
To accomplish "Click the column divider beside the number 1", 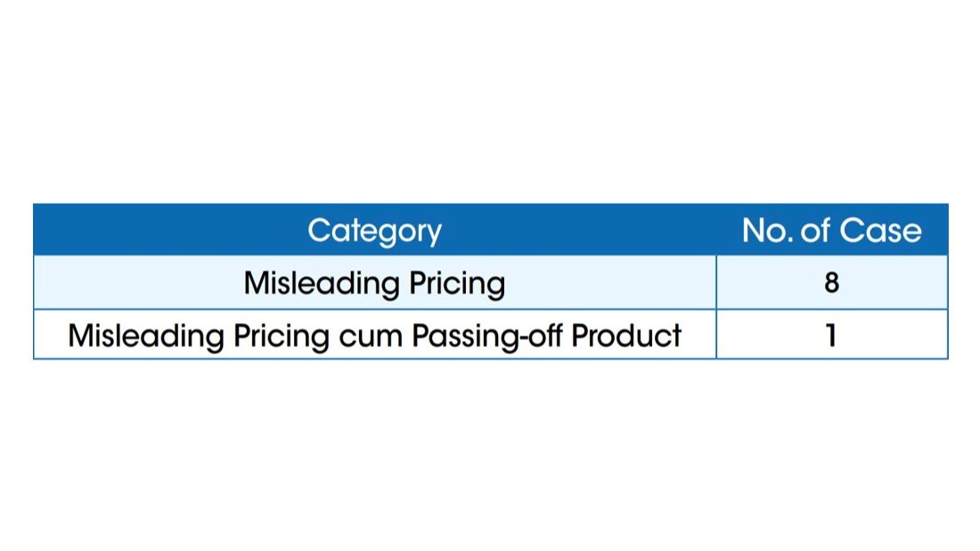I will coord(716,336).
